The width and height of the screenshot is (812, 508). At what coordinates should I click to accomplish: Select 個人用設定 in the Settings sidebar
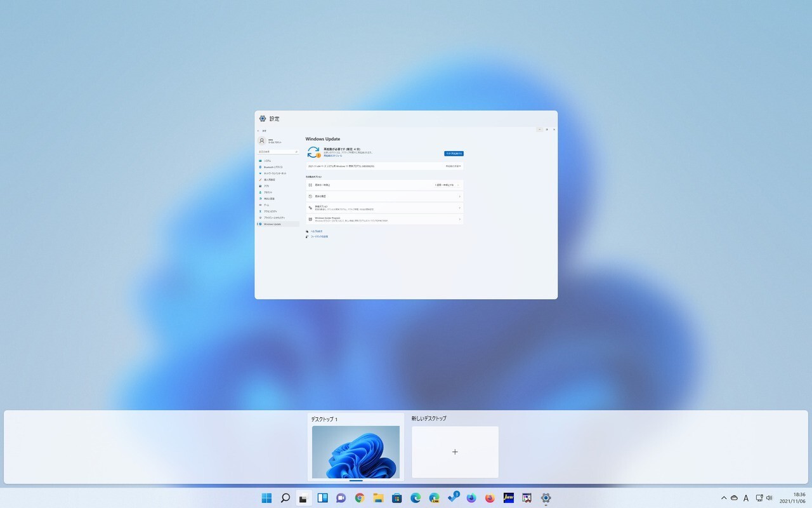[x=278, y=180]
